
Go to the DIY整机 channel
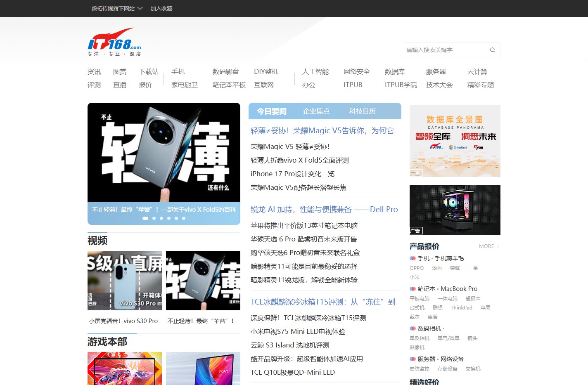click(266, 72)
